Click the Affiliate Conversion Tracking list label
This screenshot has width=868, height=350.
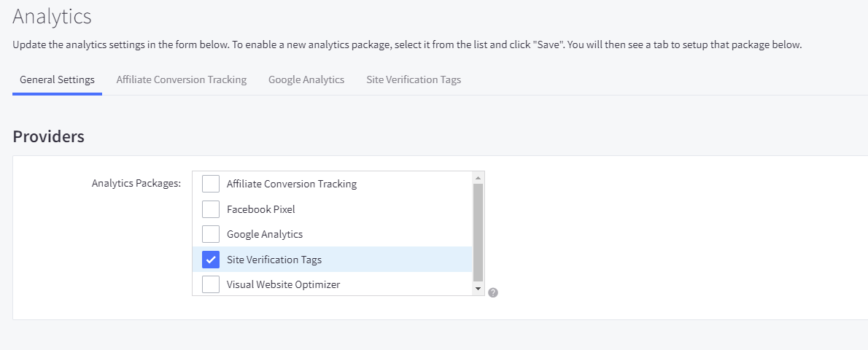click(292, 184)
